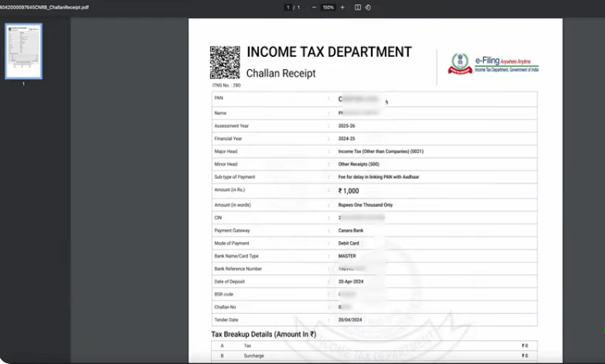Click the MASTER card type value
Viewport: 605px width, 364px height.
[x=348, y=255]
